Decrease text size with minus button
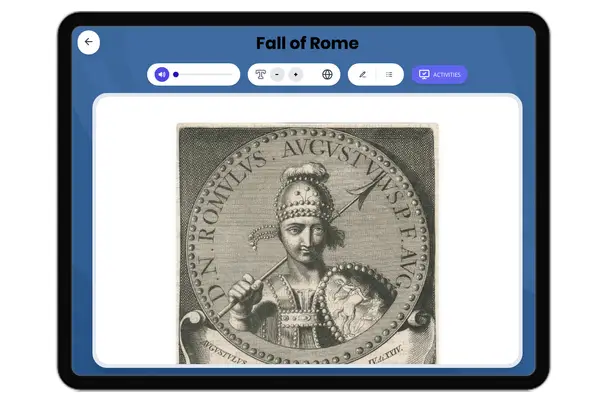This screenshot has height=400, width=600. 277,74
